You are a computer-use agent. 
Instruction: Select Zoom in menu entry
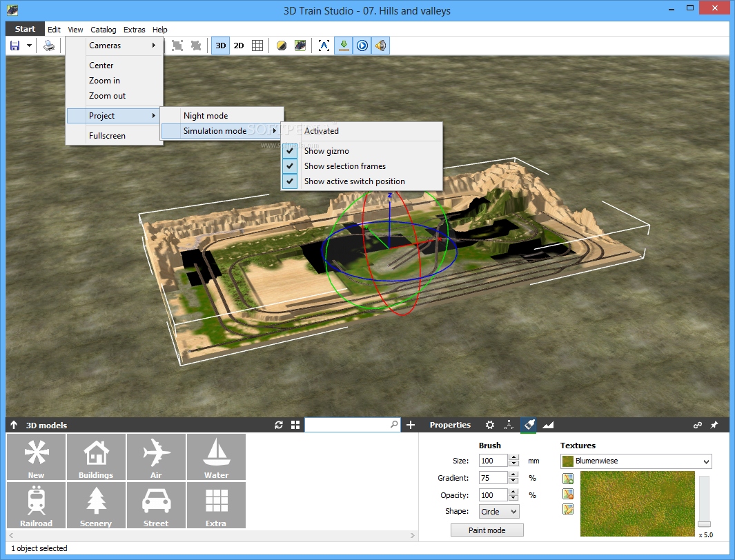click(115, 81)
